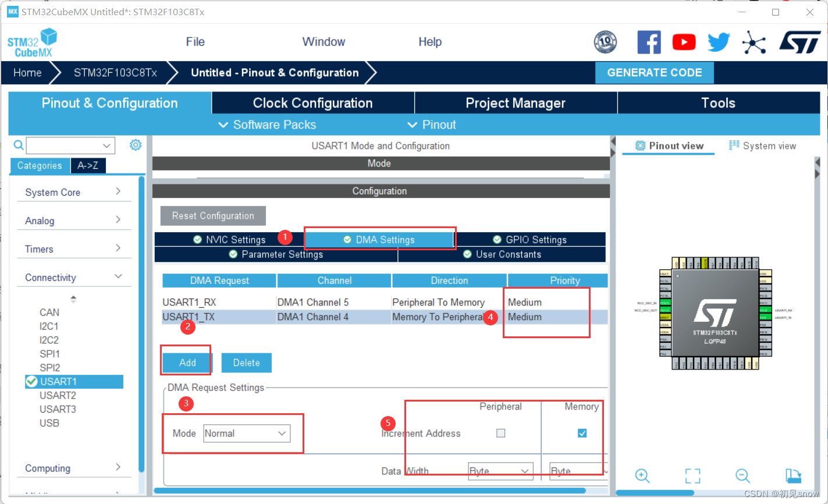Click the Reset Configuration button

tap(213, 216)
